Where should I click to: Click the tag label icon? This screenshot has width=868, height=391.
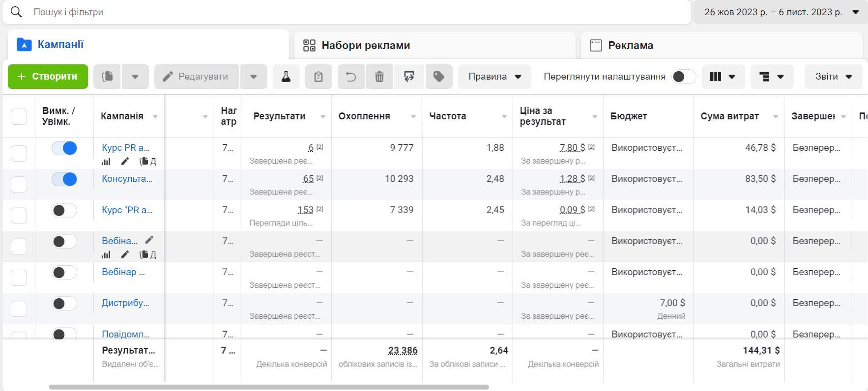[439, 77]
